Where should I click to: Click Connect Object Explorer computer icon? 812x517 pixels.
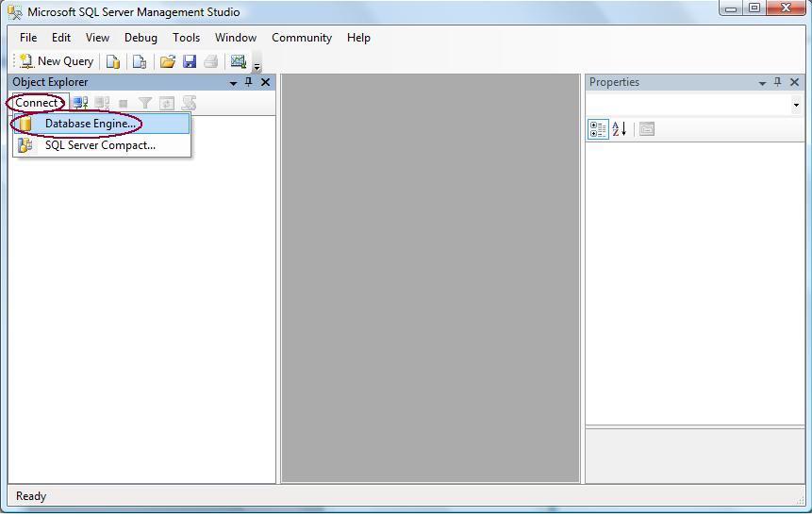click(80, 103)
